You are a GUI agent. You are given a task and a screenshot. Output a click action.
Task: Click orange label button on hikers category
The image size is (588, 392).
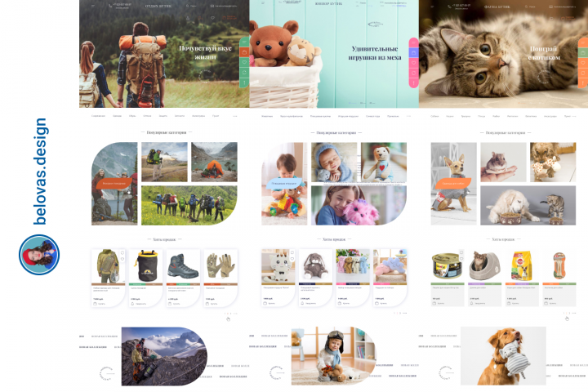(x=114, y=184)
